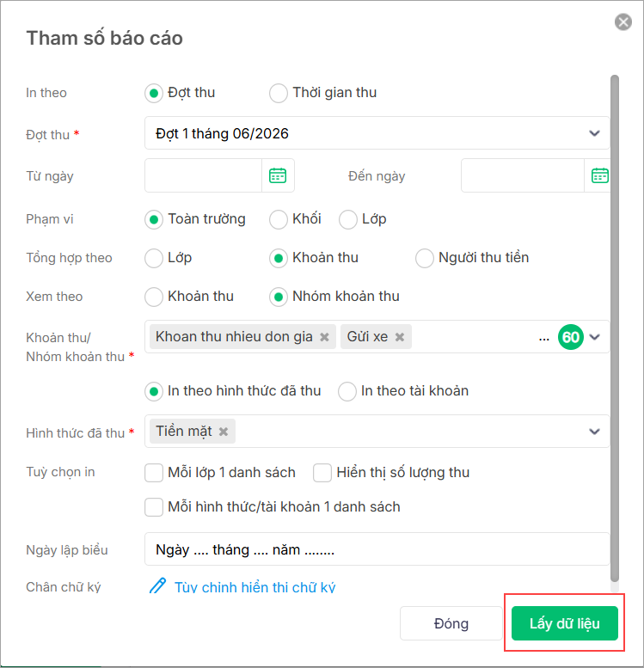Screen dimensions: 644x668
Task: Close the report parameters dialog with X
Action: pos(623,22)
